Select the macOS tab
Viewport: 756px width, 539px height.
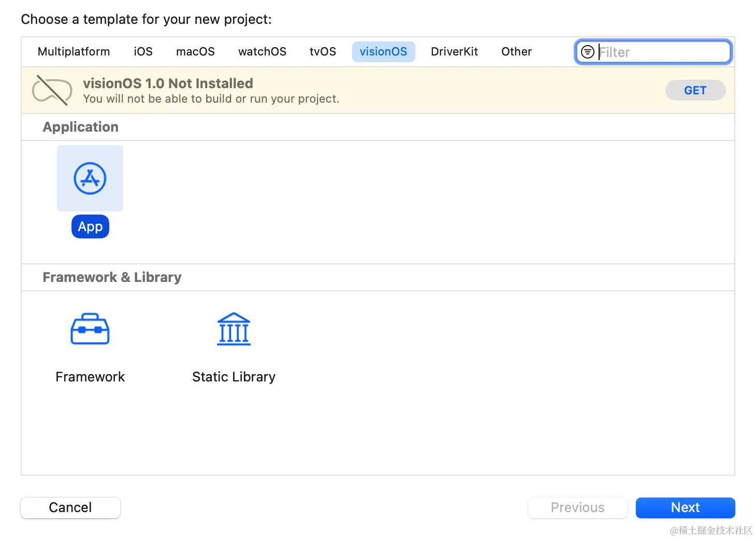click(x=195, y=52)
